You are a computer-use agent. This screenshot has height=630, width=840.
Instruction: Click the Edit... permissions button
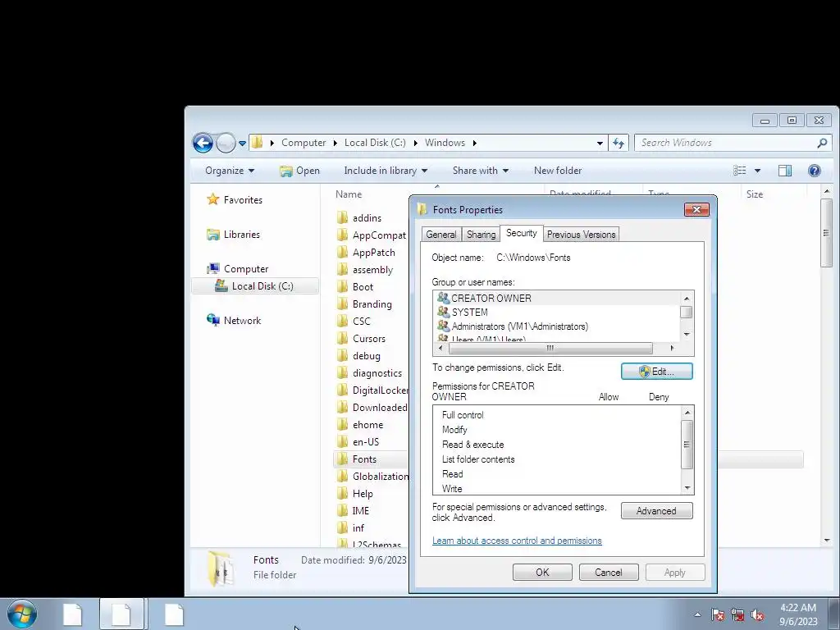coord(657,372)
